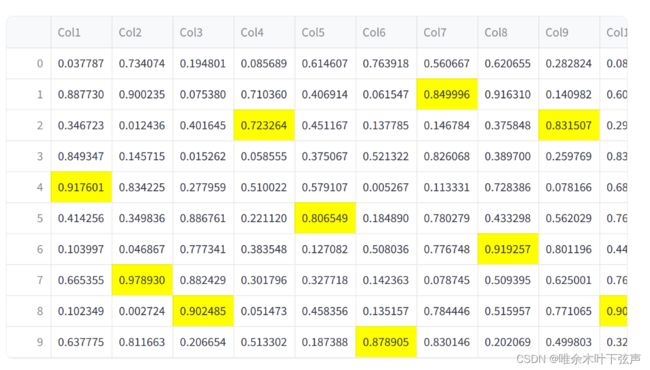Image resolution: width=650 pixels, height=370 pixels.
Task: Select highlighted cell 0.902485
Action: 203,311
